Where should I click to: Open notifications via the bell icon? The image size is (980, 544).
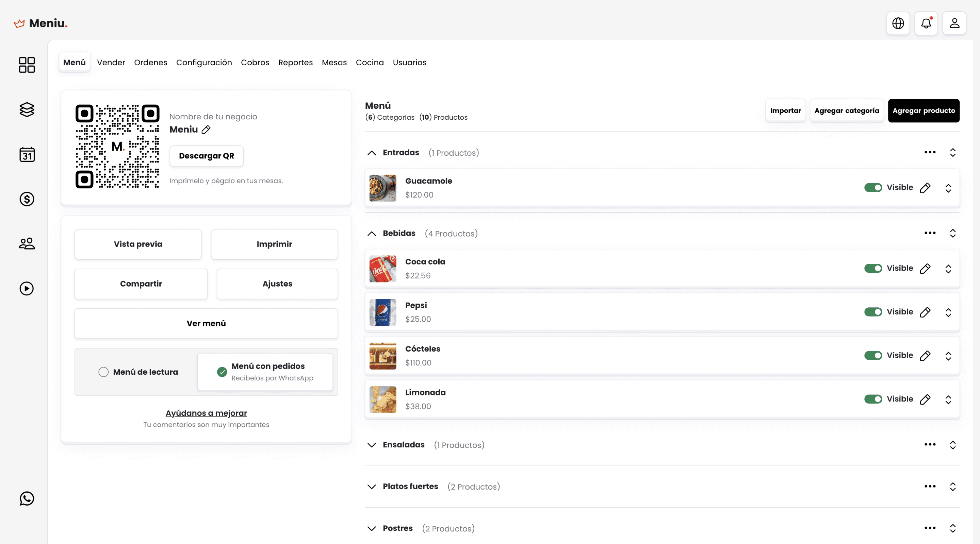click(926, 23)
